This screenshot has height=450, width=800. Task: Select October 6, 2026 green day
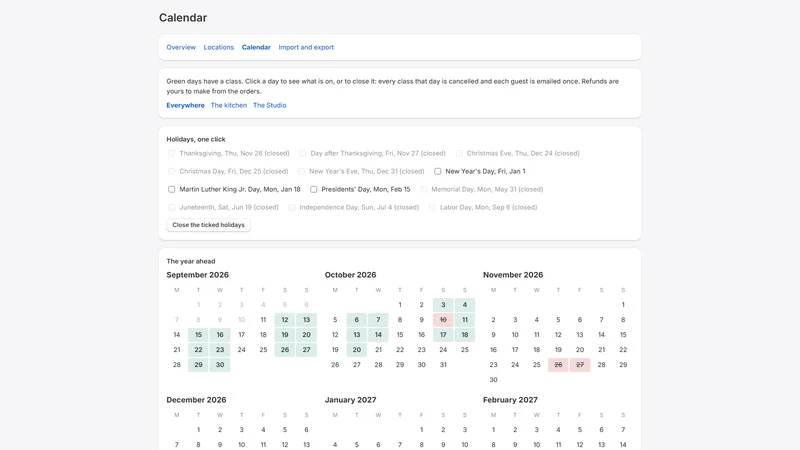pyautogui.click(x=357, y=320)
